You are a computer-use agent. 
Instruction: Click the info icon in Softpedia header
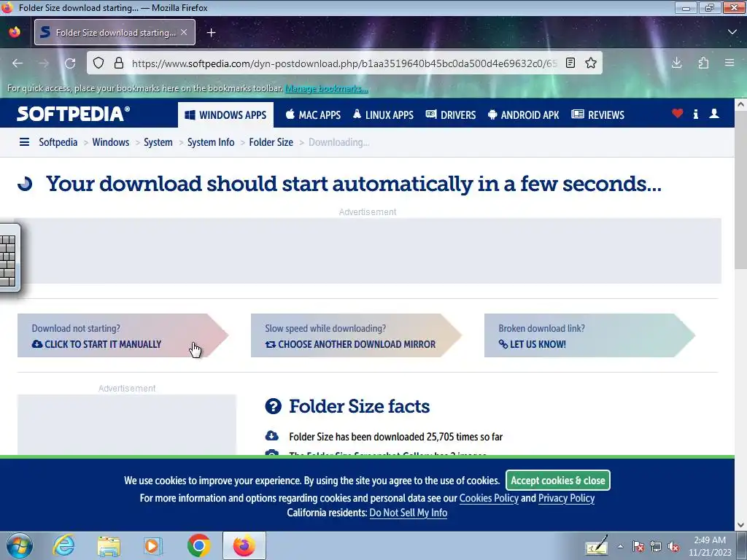pos(695,114)
